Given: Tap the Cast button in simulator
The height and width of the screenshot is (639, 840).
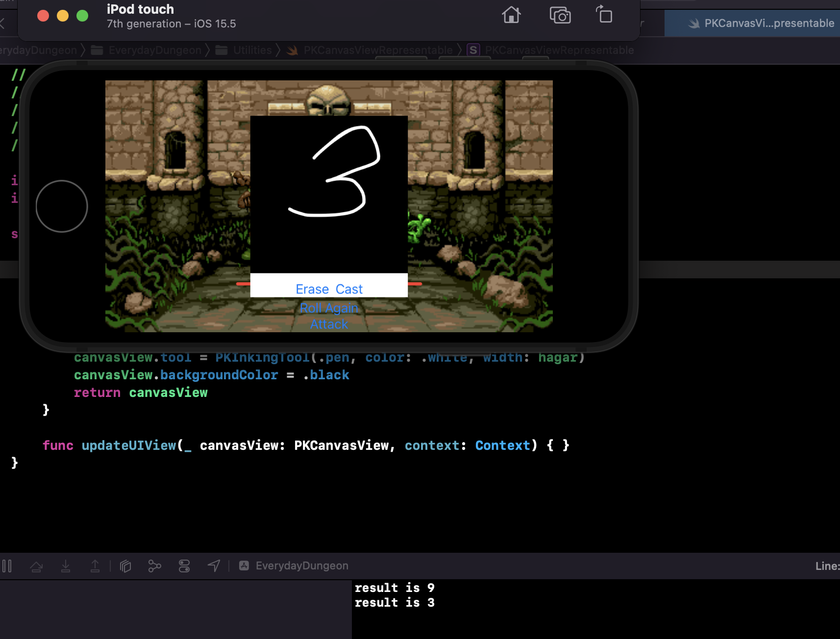Looking at the screenshot, I should [x=349, y=289].
